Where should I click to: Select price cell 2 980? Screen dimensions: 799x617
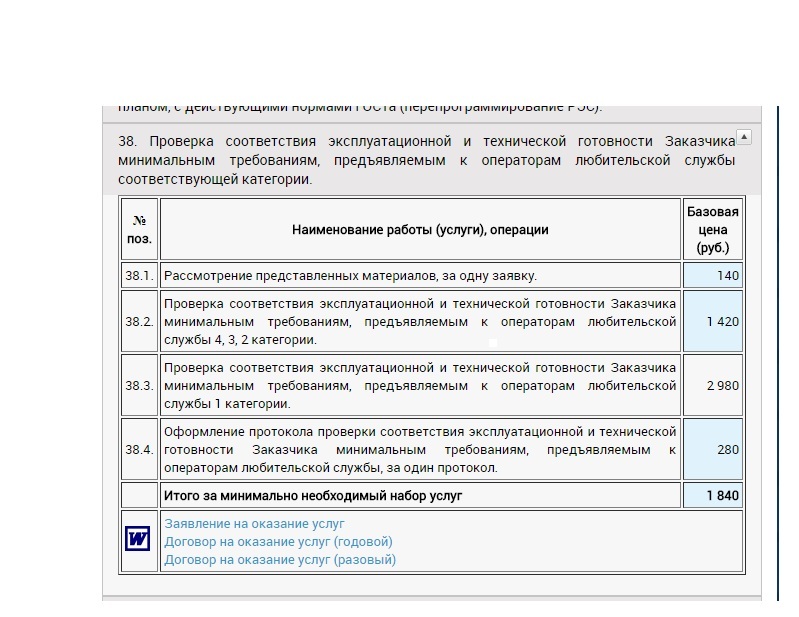click(x=712, y=386)
